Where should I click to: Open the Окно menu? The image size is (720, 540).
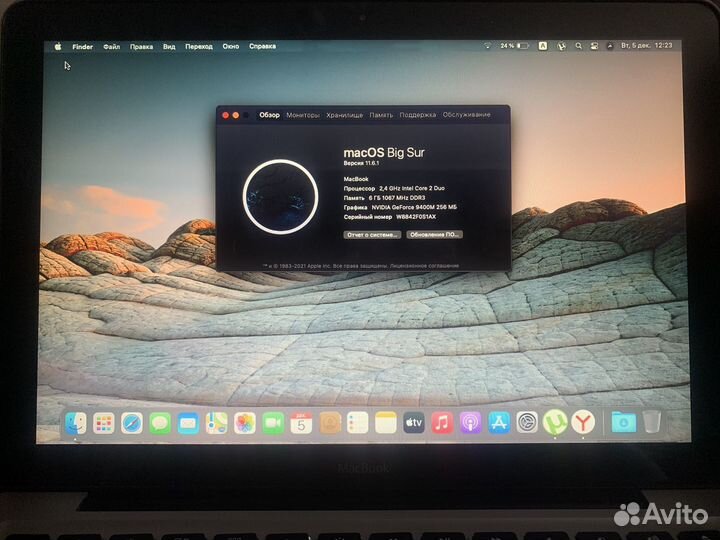(x=231, y=46)
